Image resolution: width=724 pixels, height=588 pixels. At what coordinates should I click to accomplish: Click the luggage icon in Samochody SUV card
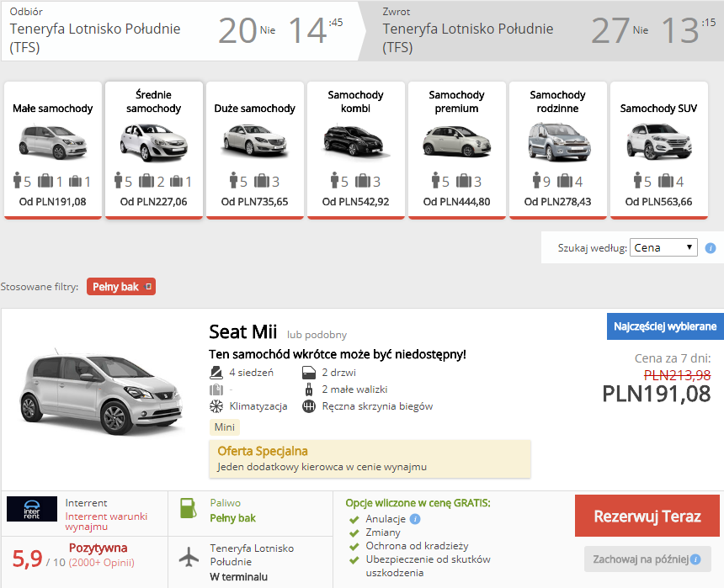pos(665,181)
